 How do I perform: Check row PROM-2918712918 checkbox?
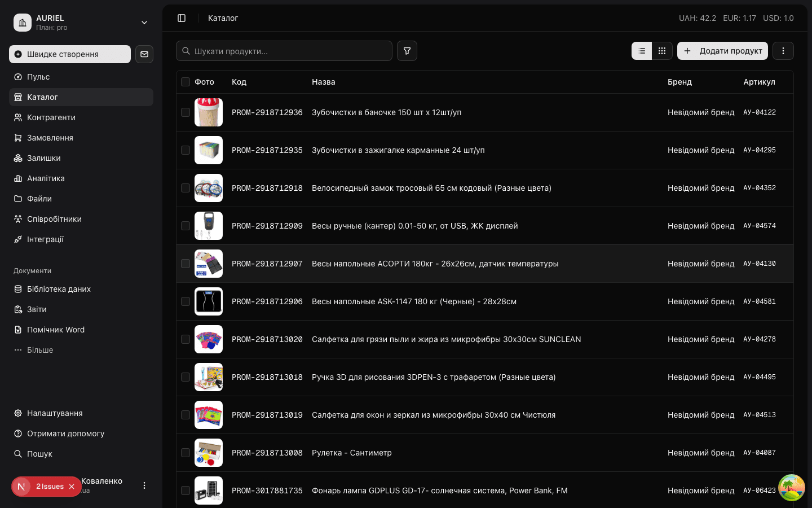(x=186, y=188)
